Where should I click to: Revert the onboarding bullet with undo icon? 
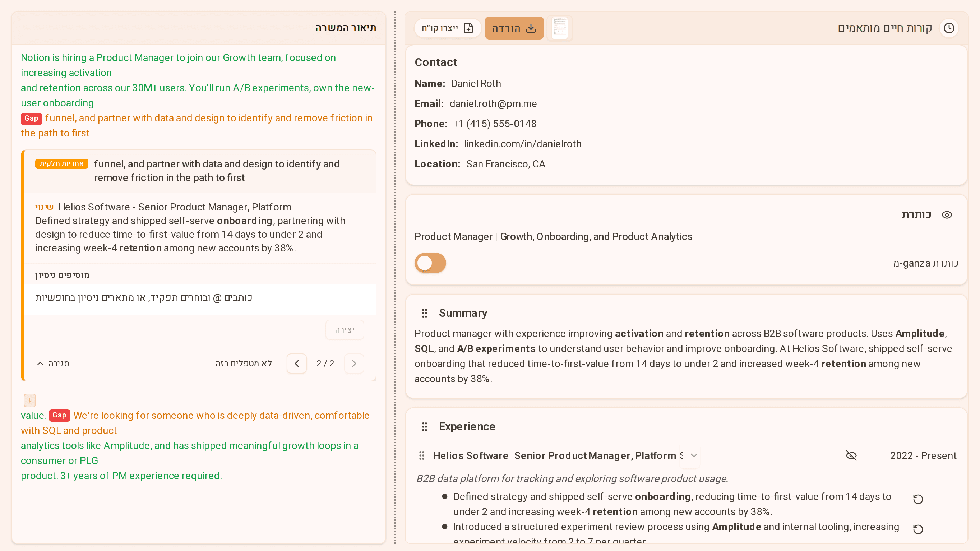pyautogui.click(x=918, y=499)
